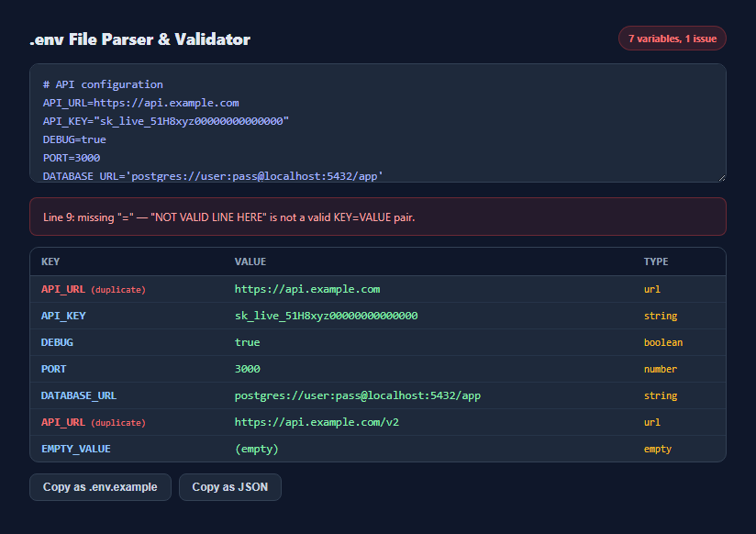
Task: Click the '# API configuration' comment line
Action: [103, 84]
